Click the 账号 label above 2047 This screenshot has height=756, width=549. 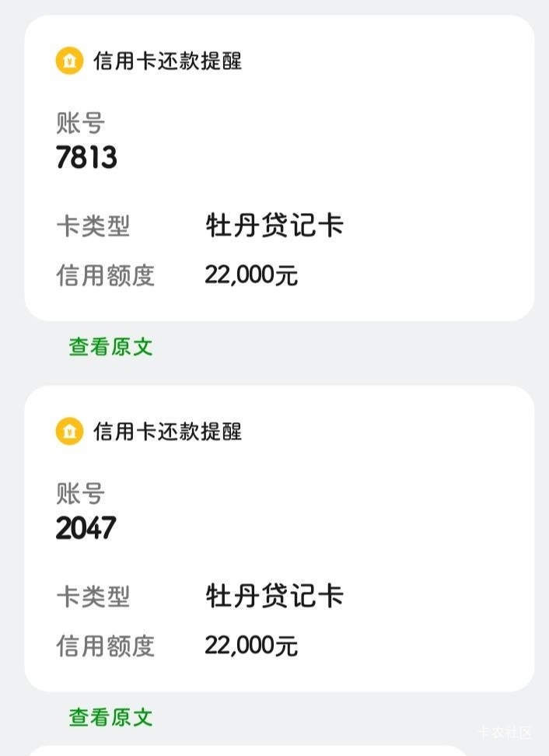pos(80,493)
